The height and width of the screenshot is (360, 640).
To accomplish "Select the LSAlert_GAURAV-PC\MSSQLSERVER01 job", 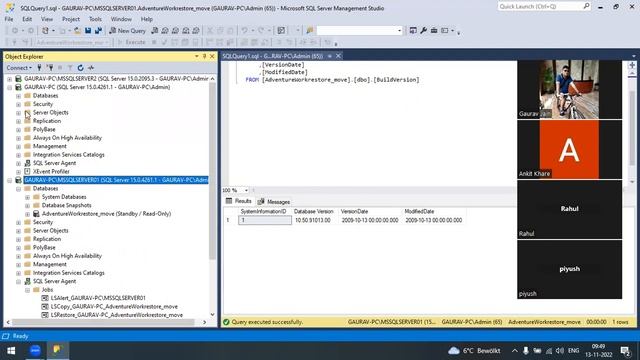I will click(x=98, y=298).
